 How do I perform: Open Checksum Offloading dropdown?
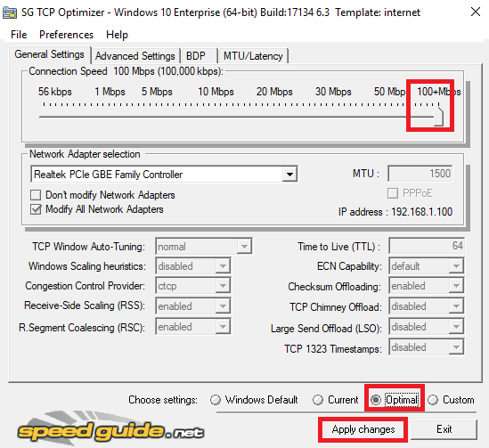(x=427, y=286)
